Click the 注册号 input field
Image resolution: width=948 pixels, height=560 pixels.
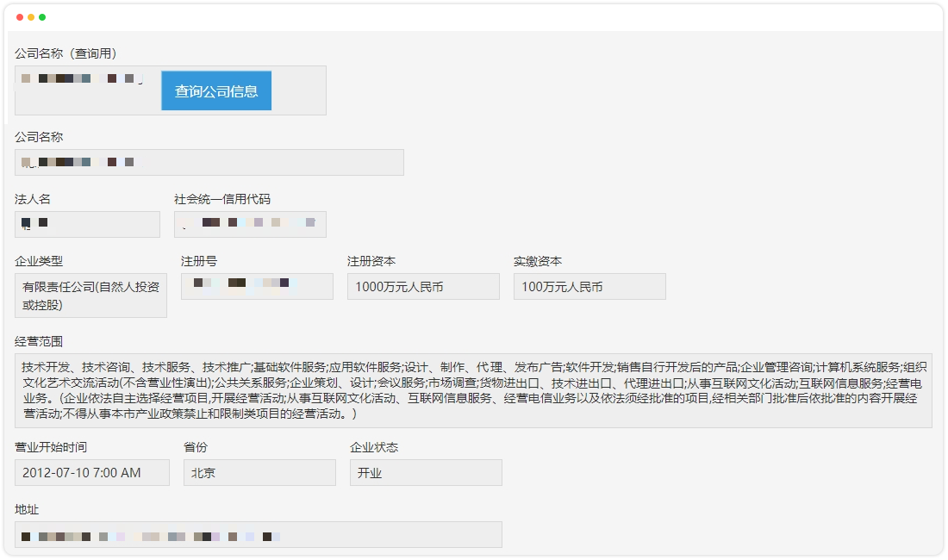257,286
